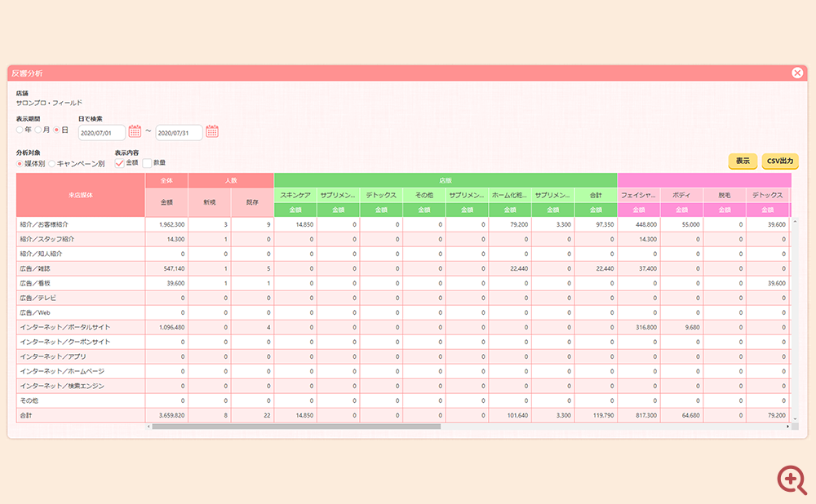Viewport: 816px width, 504px height.
Task: Click the 全体 column header
Action: click(166, 180)
